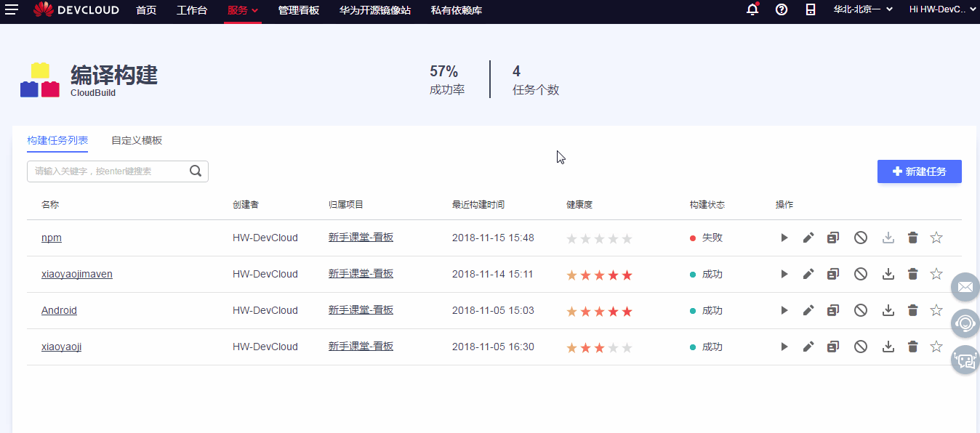Favorite the Android build task
The width and height of the screenshot is (980, 433).
pyautogui.click(x=936, y=310)
